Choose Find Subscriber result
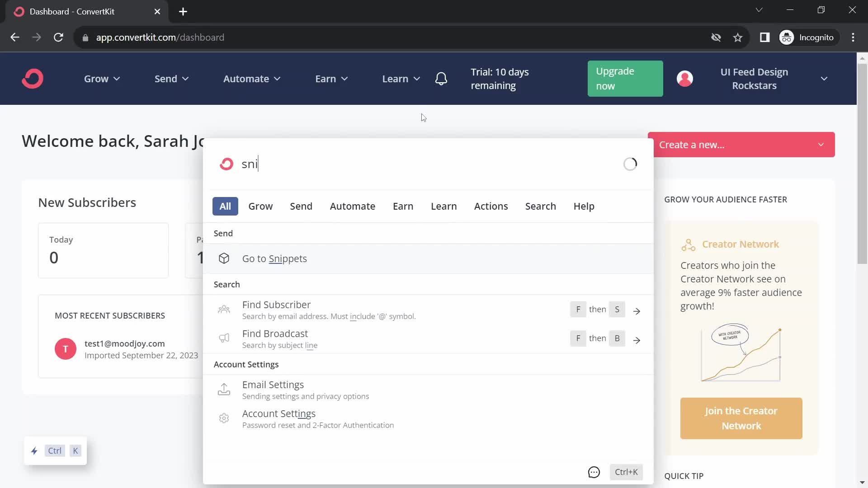 coord(428,310)
